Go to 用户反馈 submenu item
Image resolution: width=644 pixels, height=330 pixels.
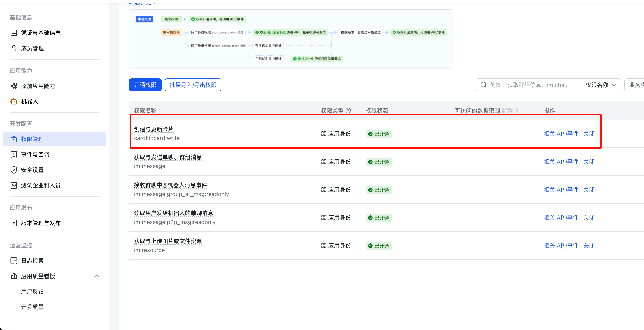[32, 291]
